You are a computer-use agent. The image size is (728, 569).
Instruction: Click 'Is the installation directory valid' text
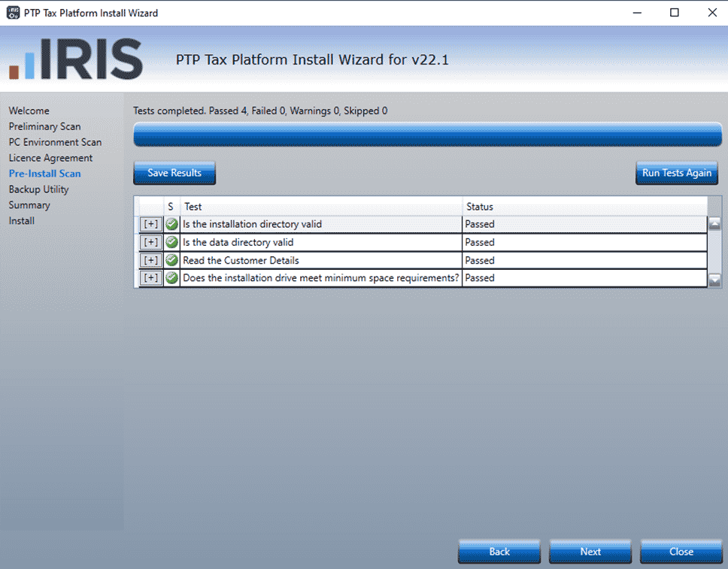[252, 224]
